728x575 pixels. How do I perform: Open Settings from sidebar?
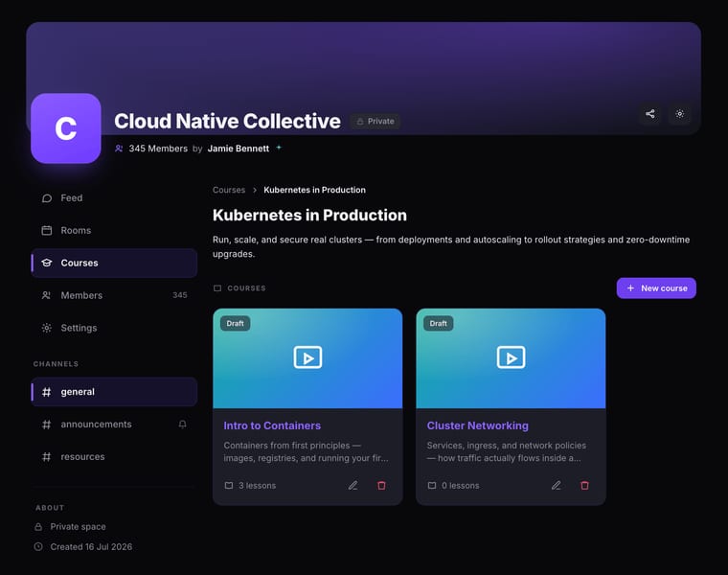pyautogui.click(x=114, y=328)
